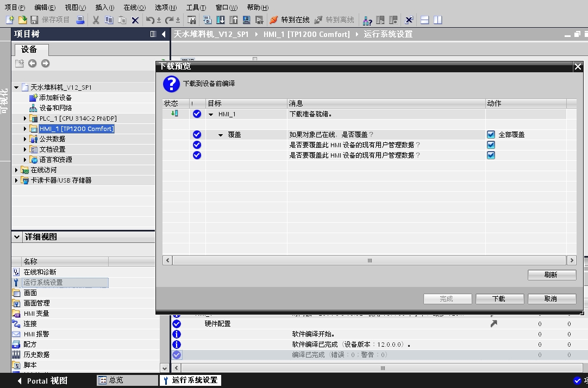Click the redo arrow icon
The image size is (588, 388).
(170, 20)
